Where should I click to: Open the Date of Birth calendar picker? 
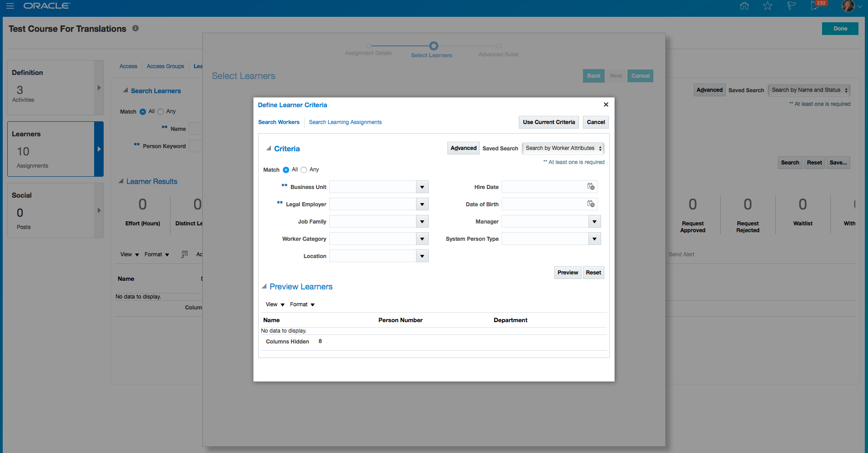point(591,204)
